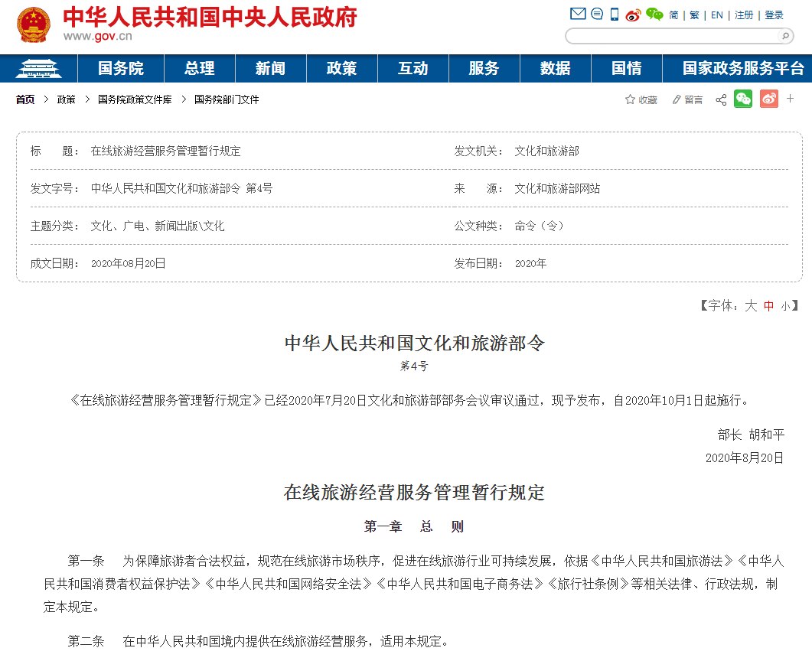Toggle the 收藏 favorite star

pyautogui.click(x=630, y=99)
